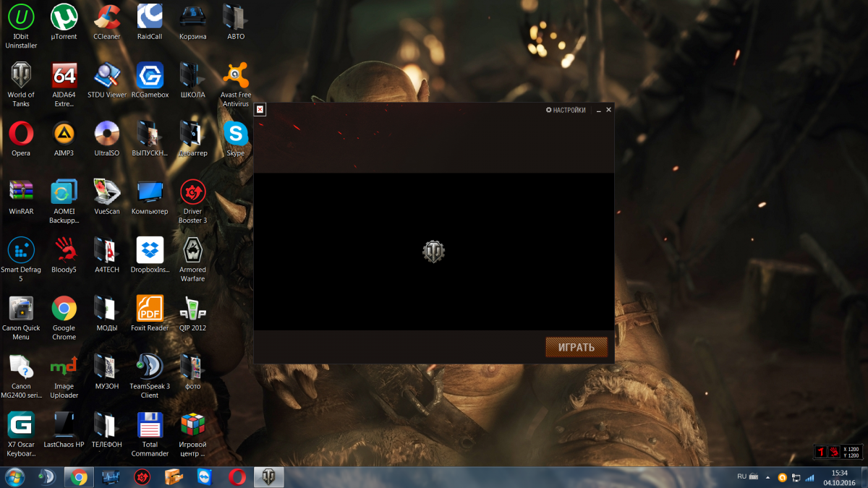
Task: Select the WinRAR desktop icon
Action: (21, 198)
